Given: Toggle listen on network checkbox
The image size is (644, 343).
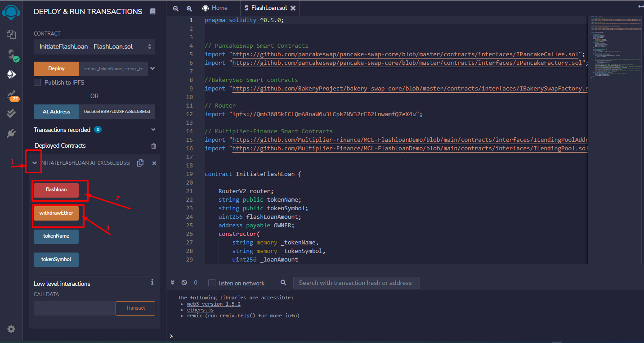Looking at the screenshot, I should coord(212,283).
